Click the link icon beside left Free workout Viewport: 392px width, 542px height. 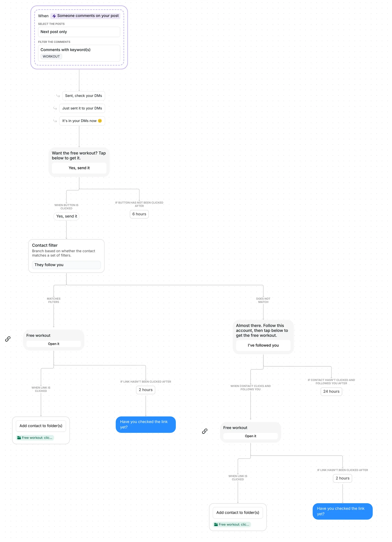pos(8,339)
